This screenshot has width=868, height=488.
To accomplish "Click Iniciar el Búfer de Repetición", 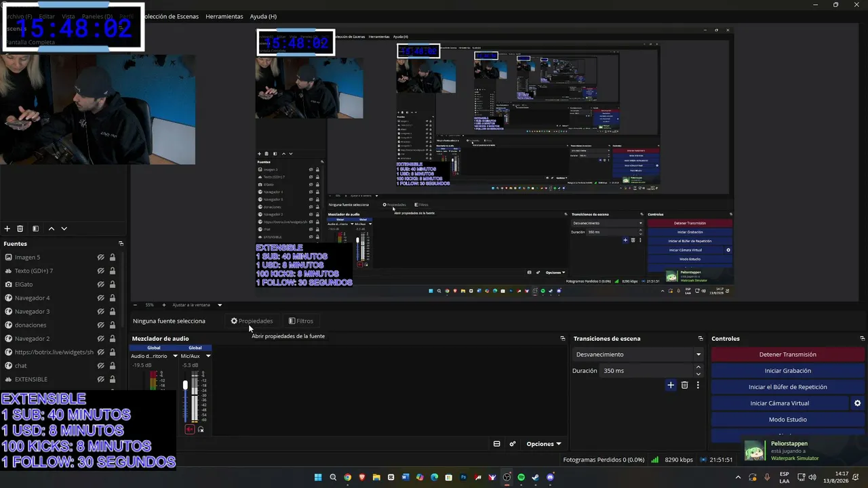I will (x=787, y=387).
